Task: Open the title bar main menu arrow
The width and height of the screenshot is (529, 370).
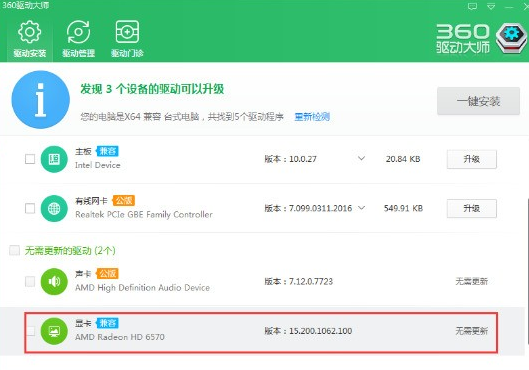Action: click(491, 6)
